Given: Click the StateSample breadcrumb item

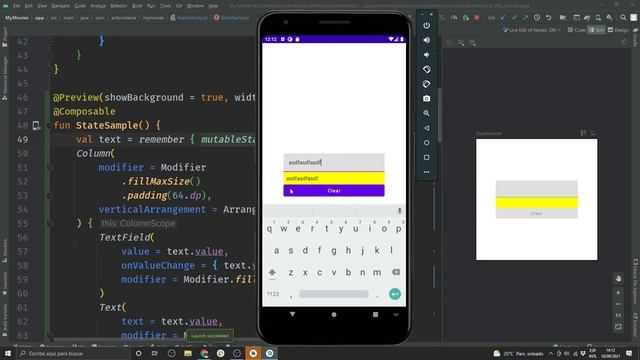Looking at the screenshot, I should (231, 18).
